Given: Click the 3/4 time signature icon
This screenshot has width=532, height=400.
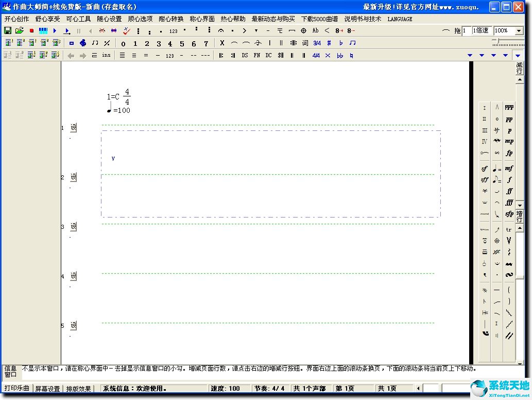Looking at the screenshot, I should (x=317, y=43).
